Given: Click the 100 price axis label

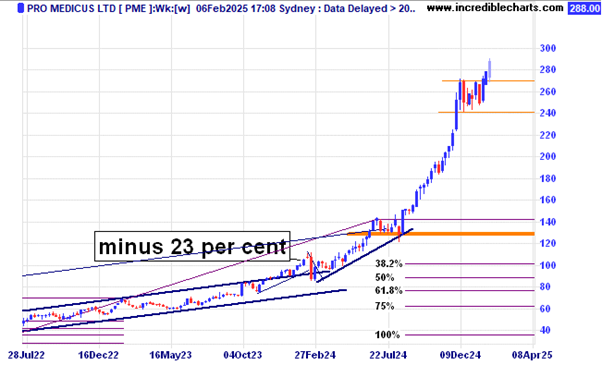Looking at the screenshot, I should click(x=548, y=265).
